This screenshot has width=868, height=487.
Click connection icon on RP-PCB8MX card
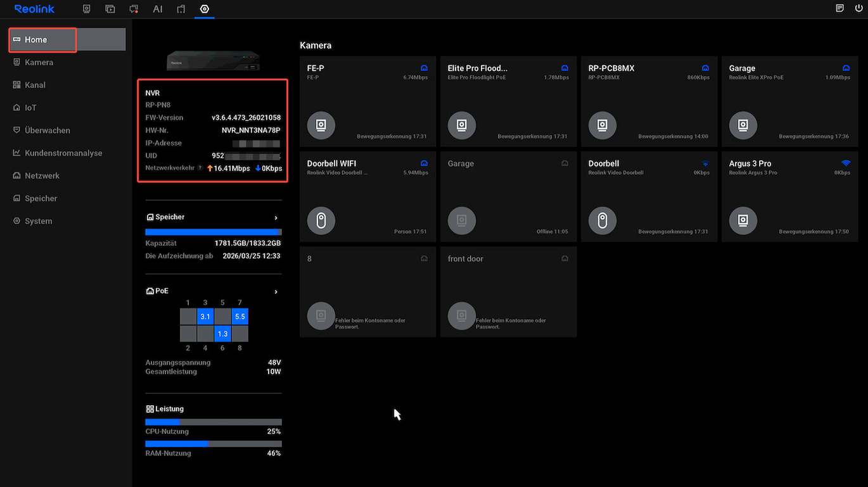pos(705,68)
